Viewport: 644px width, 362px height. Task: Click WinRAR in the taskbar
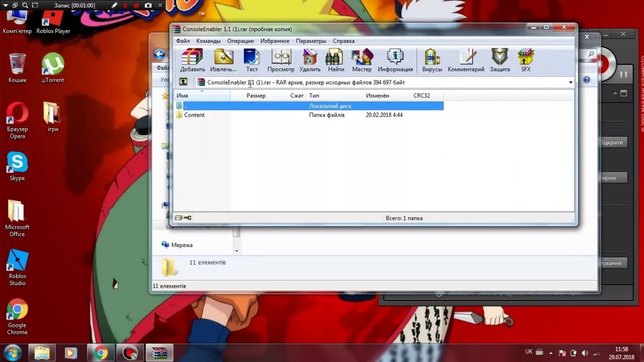(x=159, y=353)
